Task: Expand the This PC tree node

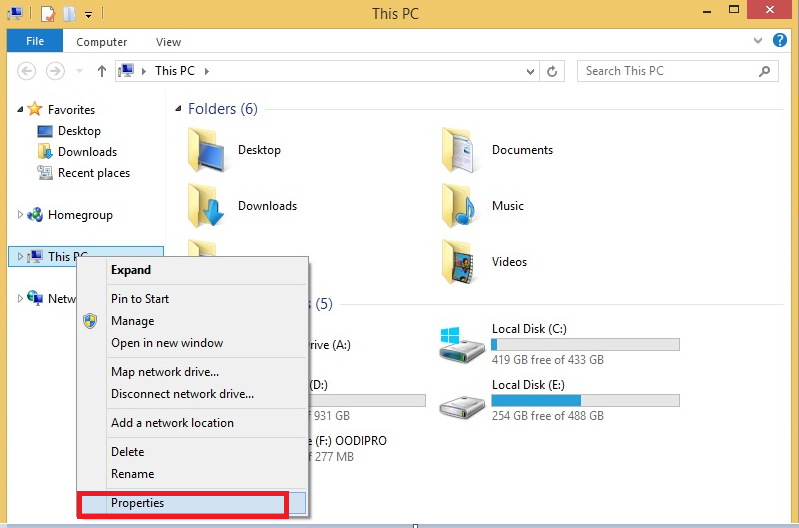Action: point(20,256)
